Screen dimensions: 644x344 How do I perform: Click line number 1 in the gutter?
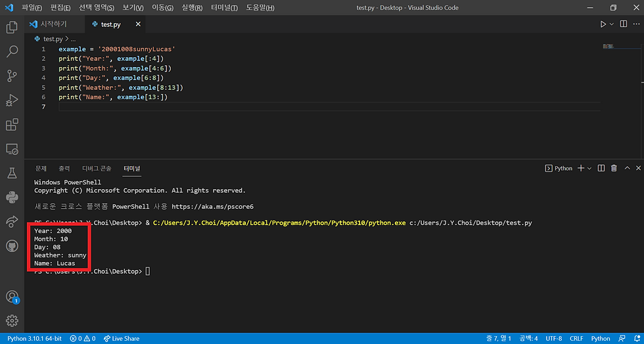point(43,49)
